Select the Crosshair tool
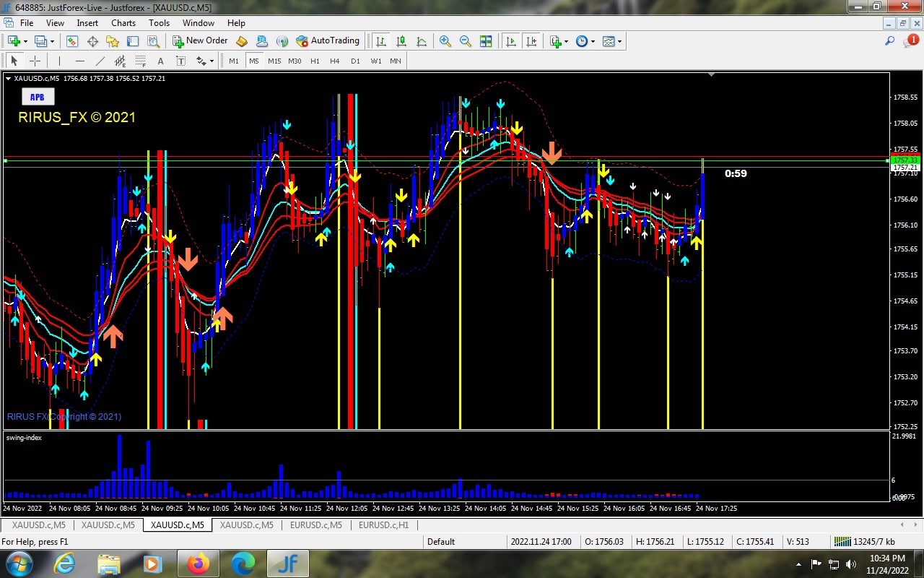Viewport: 924px width, 578px height. click(x=35, y=61)
